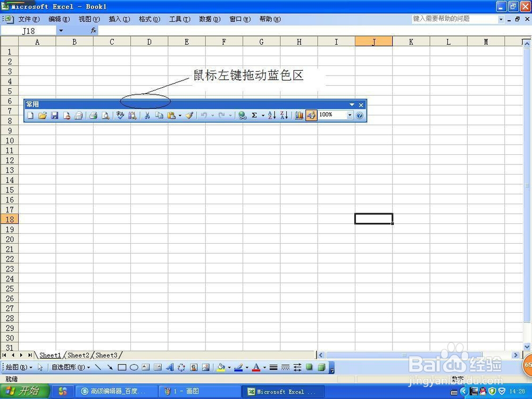
Task: Expand the Font Color dropdown arrow
Action: (x=264, y=368)
